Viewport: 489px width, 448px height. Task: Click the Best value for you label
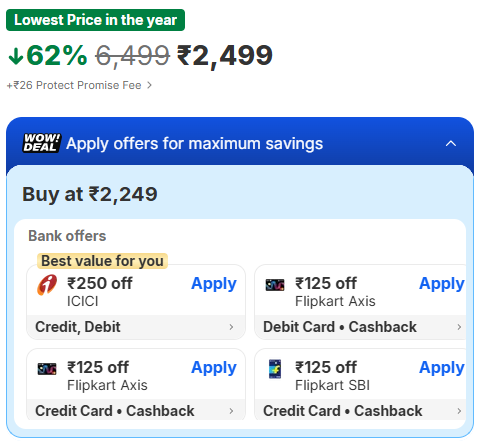102,261
